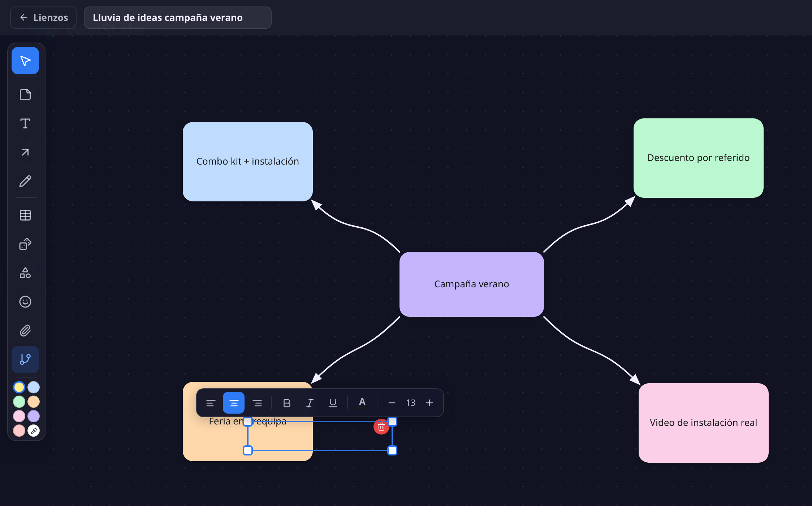Image resolution: width=812 pixels, height=506 pixels.
Task: Choose the orange color swatch
Action: 34,402
